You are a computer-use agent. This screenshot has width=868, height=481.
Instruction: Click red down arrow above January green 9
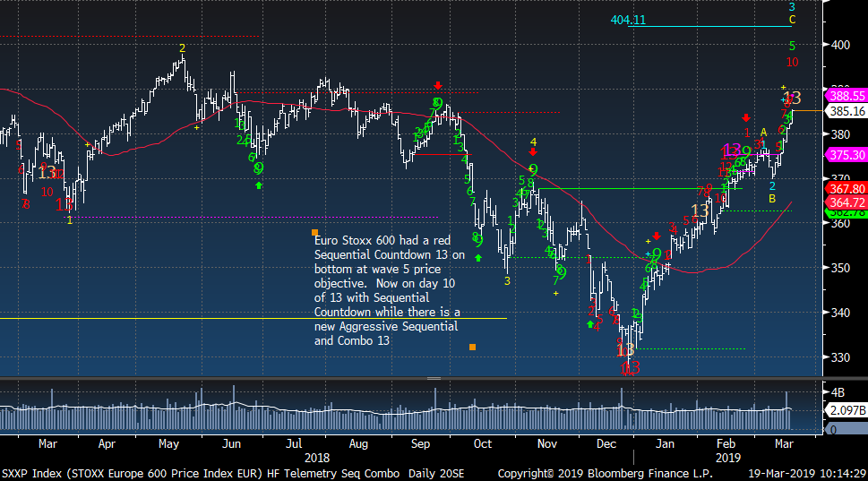pyautogui.click(x=657, y=236)
